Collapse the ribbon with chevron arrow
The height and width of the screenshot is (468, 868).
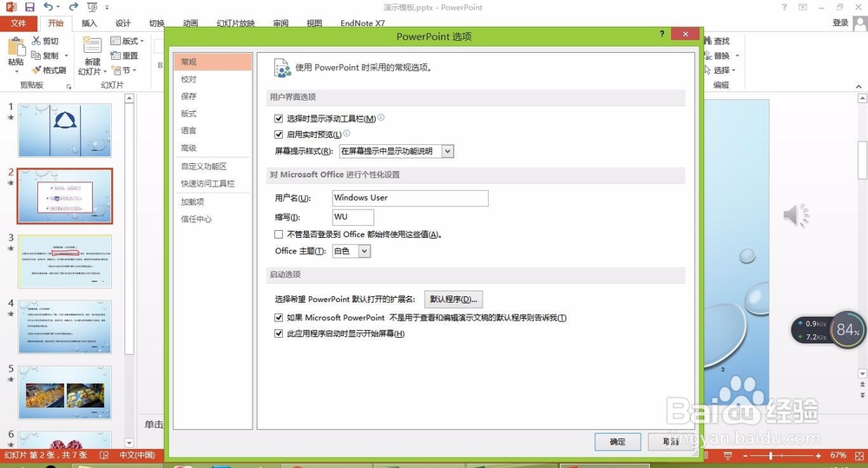[858, 87]
